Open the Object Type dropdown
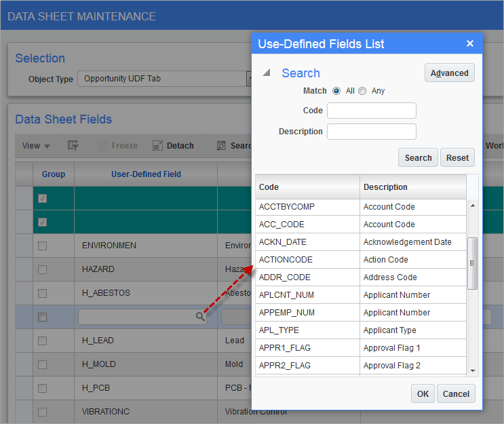The height and width of the screenshot is (424, 504). [x=248, y=79]
